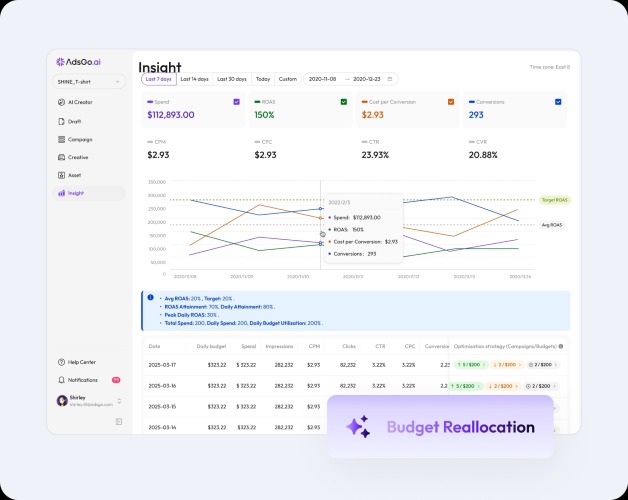Click the red notifications count badge

tap(116, 380)
